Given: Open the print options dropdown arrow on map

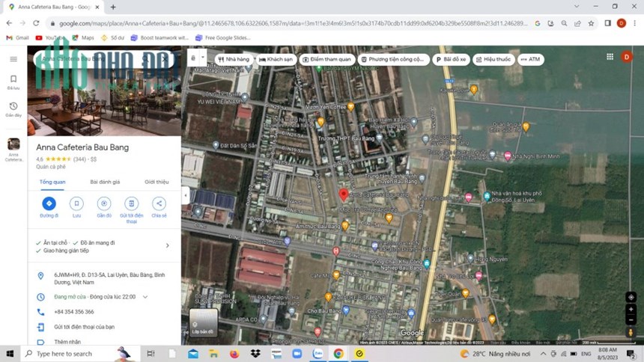Looking at the screenshot, I should pyautogui.click(x=203, y=58).
